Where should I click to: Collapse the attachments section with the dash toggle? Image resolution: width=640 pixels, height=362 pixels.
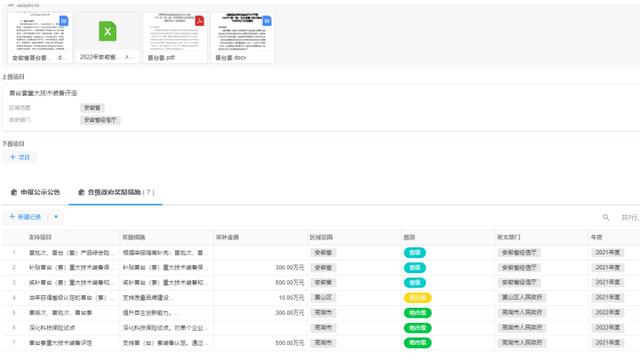pos(11,5)
